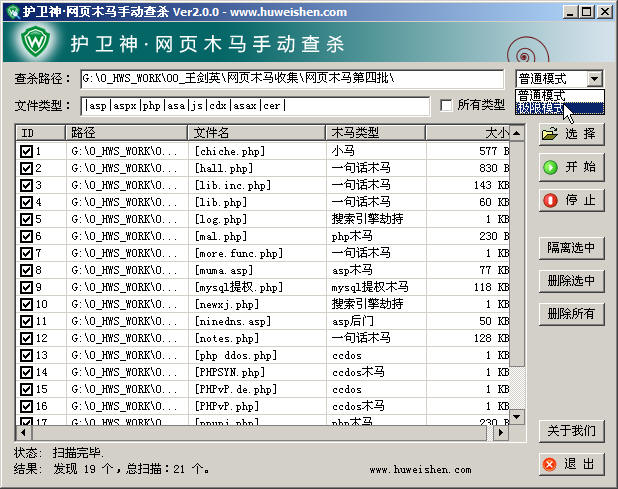Viewport: 618px width, 489px height.
Task: Toggle the 所有类型 checkbox
Action: click(x=447, y=105)
